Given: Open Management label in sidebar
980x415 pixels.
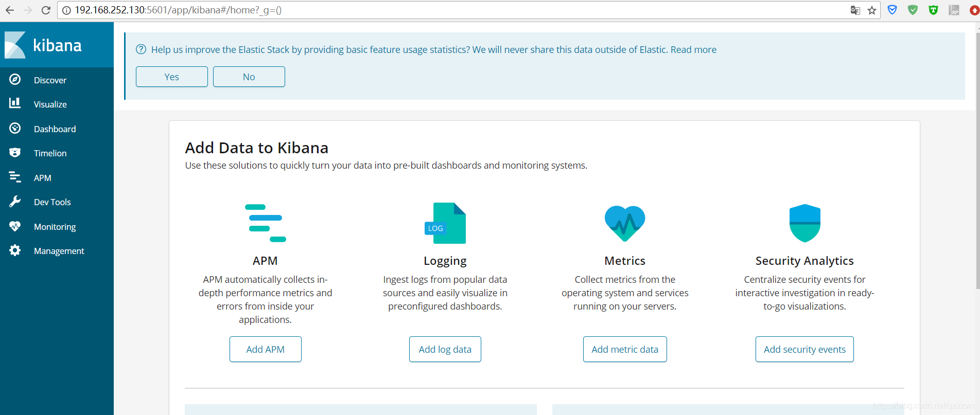Looking at the screenshot, I should (59, 251).
